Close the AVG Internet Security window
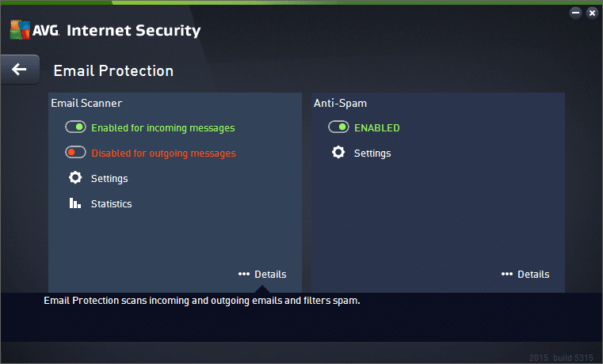Image resolution: width=603 pixels, height=364 pixels. 591,13
